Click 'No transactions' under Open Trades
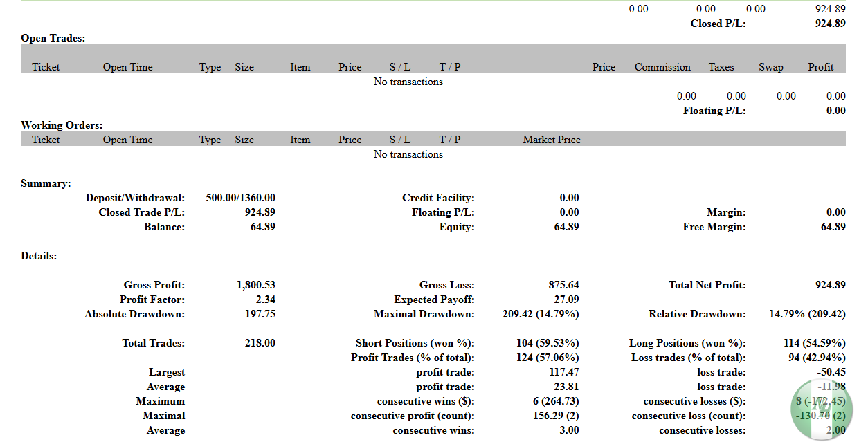Viewport: 868px width, 442px height. 408,82
